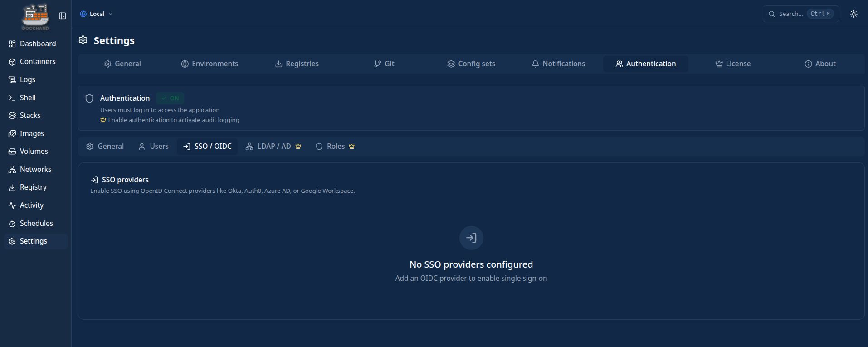Click the Images icon in sidebar

12,134
